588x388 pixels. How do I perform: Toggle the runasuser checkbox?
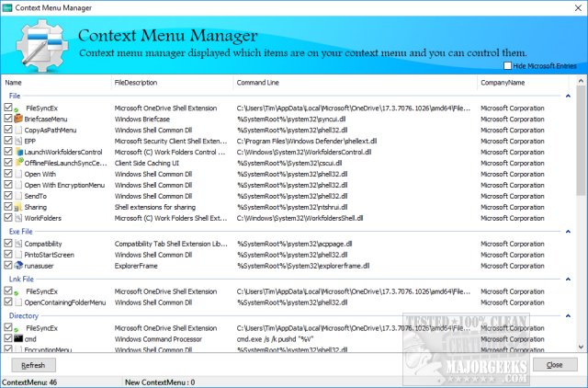8,265
